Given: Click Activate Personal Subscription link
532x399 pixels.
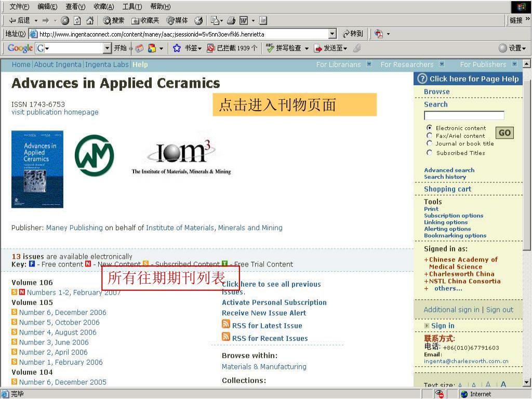Looking at the screenshot, I should click(274, 302).
